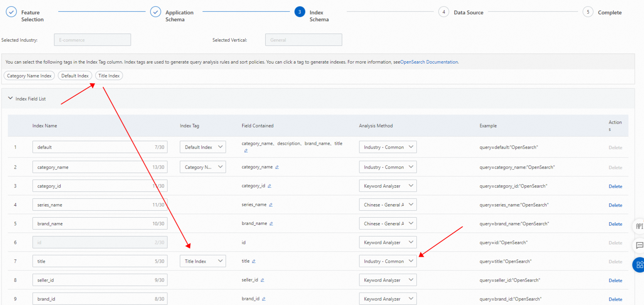Click the edit pencil beside brand_name field
Screen dimensions: 644x305
pyautogui.click(x=271, y=224)
